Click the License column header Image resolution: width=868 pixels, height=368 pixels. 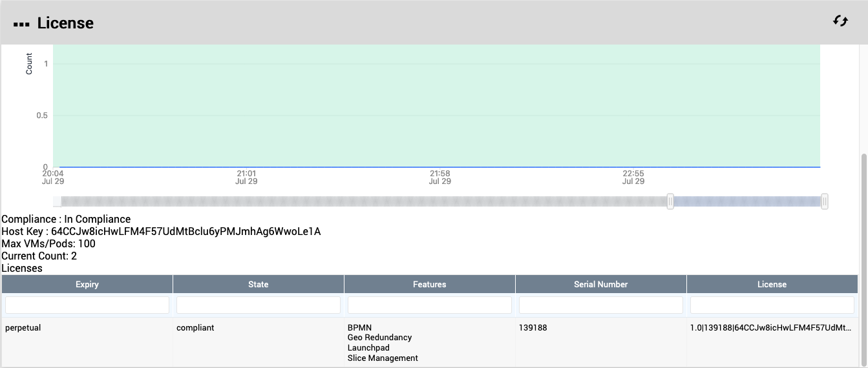(x=772, y=284)
